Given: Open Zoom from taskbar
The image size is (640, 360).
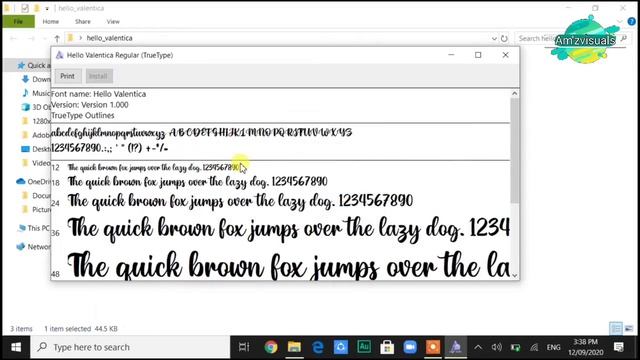Looking at the screenshot, I should click(410, 347).
